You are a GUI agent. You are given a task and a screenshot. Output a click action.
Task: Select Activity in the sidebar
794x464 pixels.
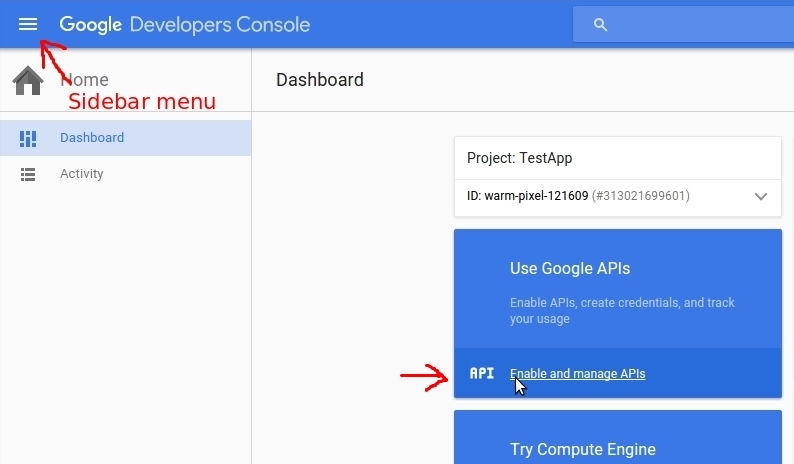point(82,174)
